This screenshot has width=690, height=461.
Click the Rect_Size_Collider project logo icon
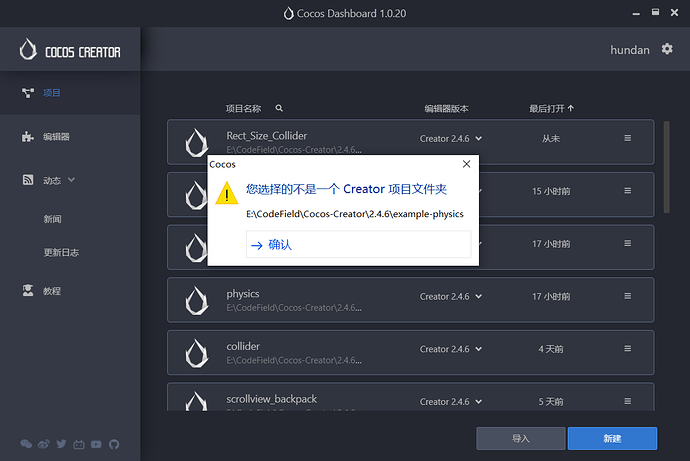pos(196,143)
